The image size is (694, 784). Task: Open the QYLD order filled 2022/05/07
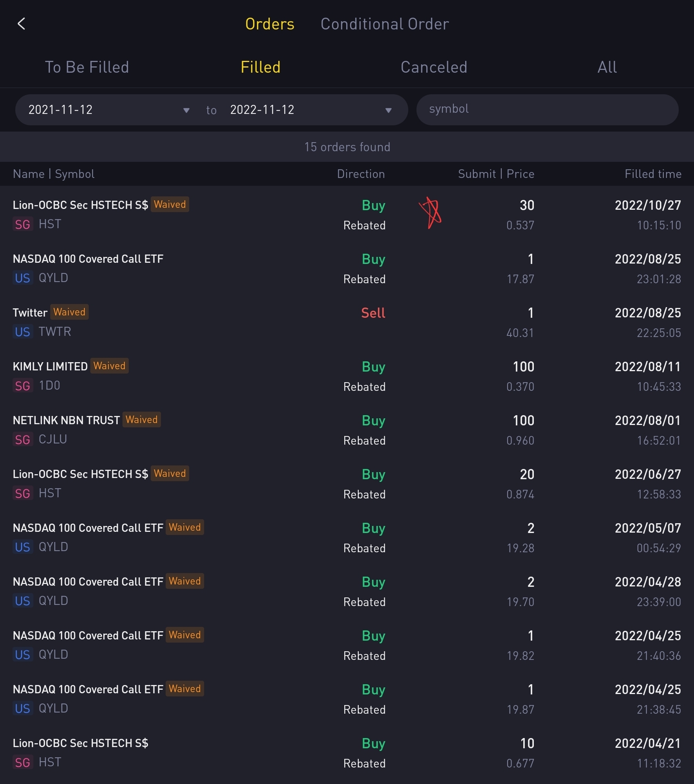pos(347,537)
